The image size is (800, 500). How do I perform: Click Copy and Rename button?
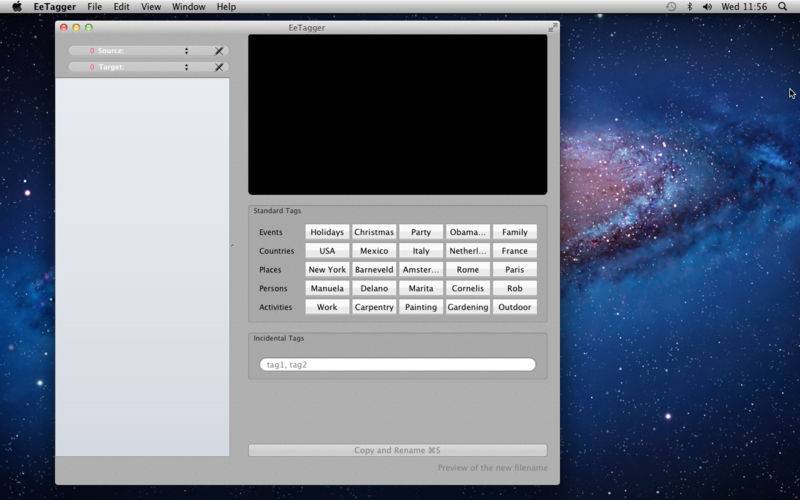397,451
